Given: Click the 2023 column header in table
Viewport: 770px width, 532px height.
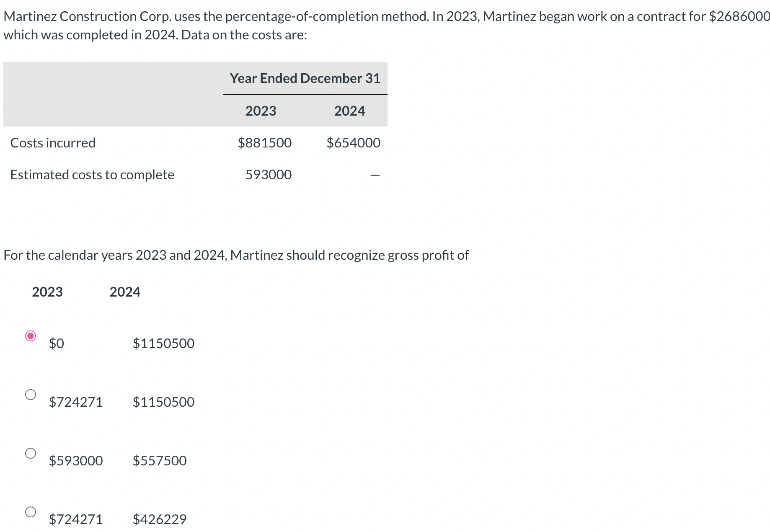Looking at the screenshot, I should [x=261, y=111].
